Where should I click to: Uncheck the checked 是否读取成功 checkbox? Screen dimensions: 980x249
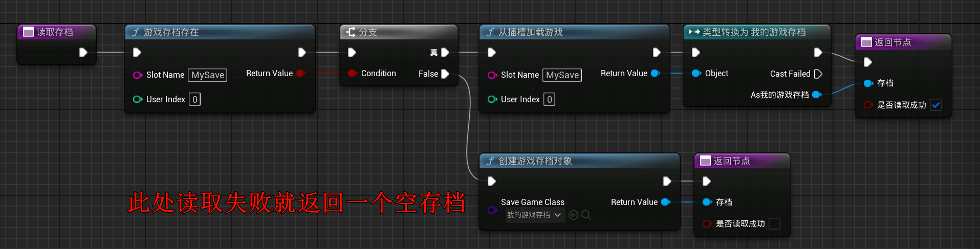coord(936,105)
